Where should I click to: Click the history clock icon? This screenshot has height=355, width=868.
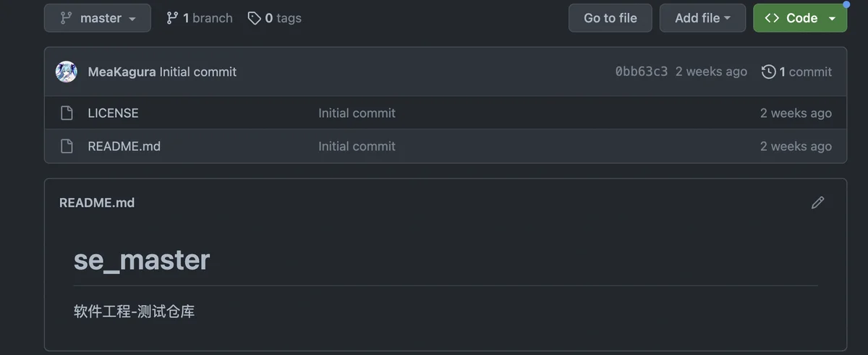pyautogui.click(x=769, y=72)
